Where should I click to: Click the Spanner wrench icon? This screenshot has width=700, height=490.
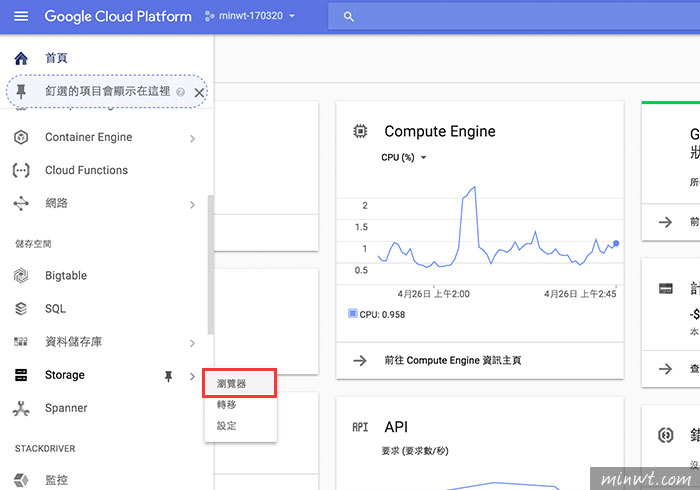coord(21,408)
